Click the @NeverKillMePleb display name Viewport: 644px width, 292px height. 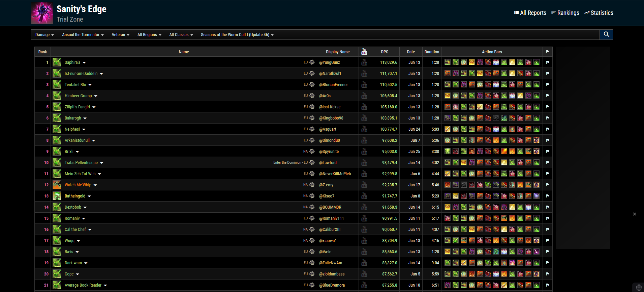click(x=335, y=174)
